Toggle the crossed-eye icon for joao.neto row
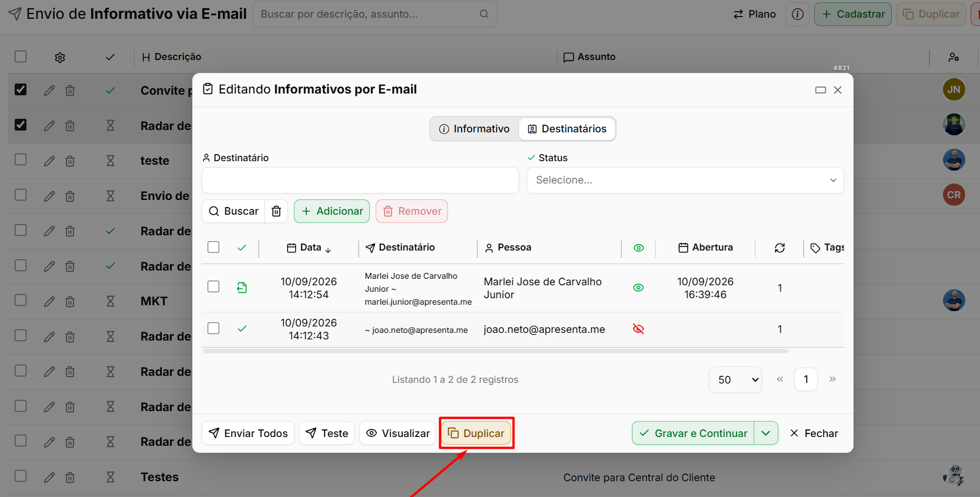980x497 pixels. [638, 329]
